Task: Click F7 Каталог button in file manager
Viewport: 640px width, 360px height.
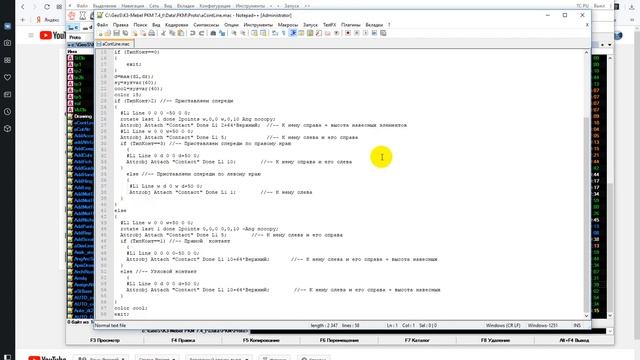Action: click(417, 340)
